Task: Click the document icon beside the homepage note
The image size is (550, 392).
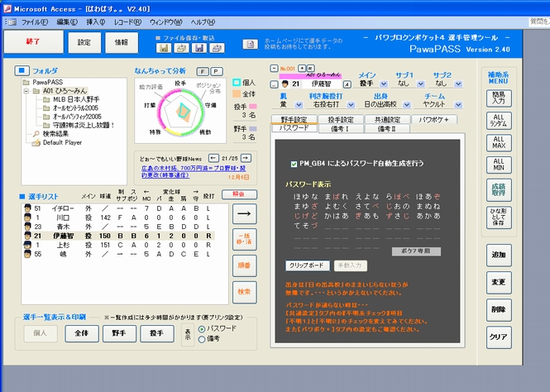Action: click(250, 44)
